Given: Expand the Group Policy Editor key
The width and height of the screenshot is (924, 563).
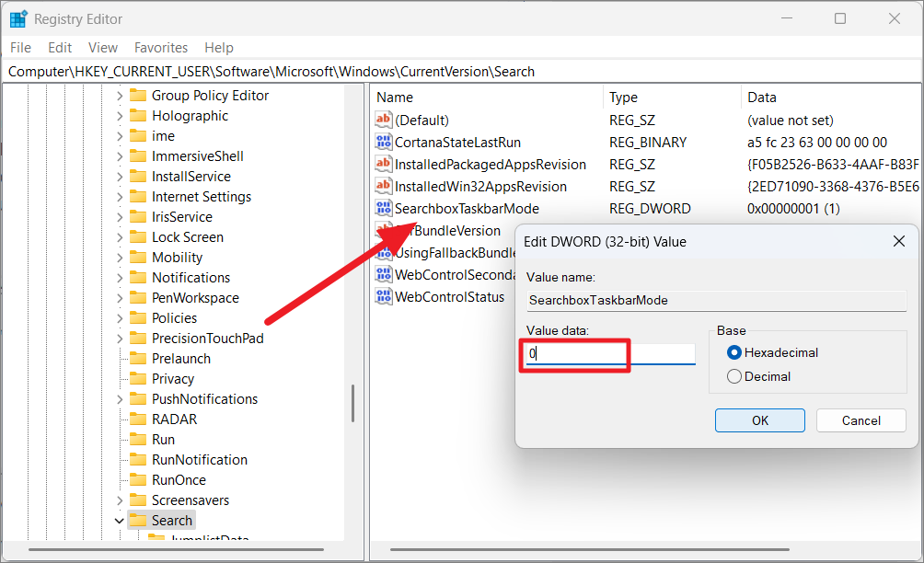Looking at the screenshot, I should pos(120,96).
